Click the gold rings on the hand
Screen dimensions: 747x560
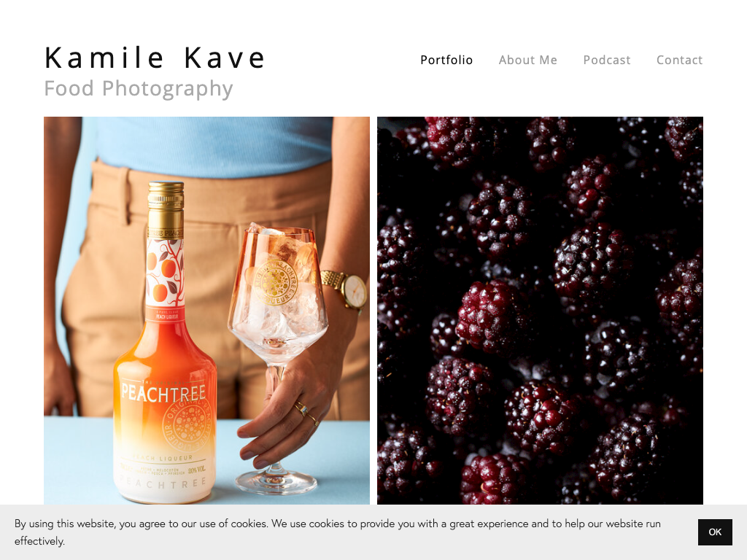306,413
